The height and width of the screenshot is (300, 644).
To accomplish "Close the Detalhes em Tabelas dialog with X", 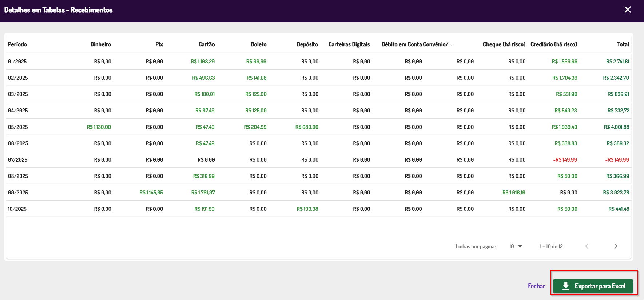I will [628, 10].
